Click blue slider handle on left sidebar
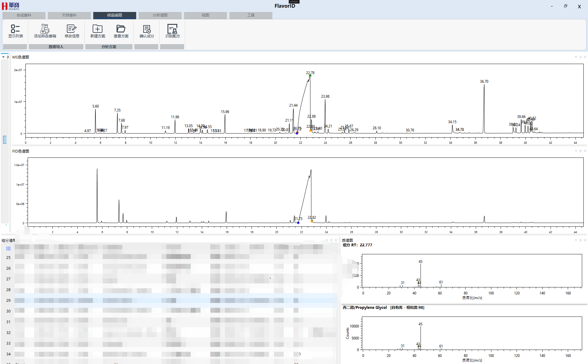 [x=5, y=140]
